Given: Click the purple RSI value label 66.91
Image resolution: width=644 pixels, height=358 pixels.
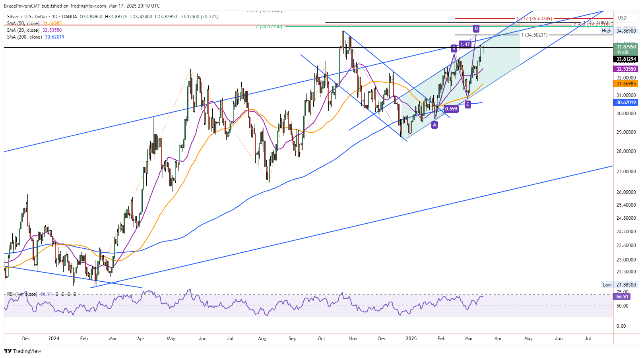Looking at the screenshot, I should click(622, 297).
